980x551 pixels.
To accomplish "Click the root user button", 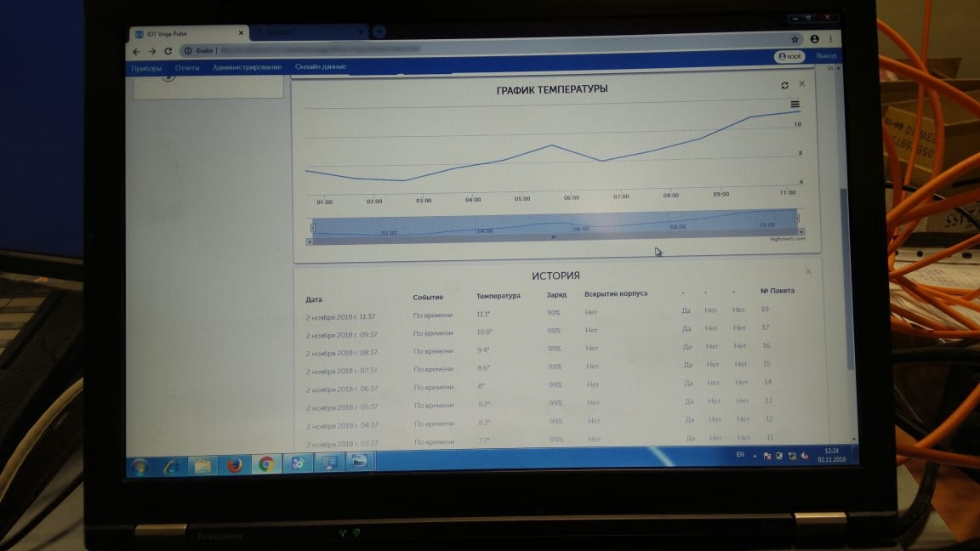I will (x=789, y=56).
